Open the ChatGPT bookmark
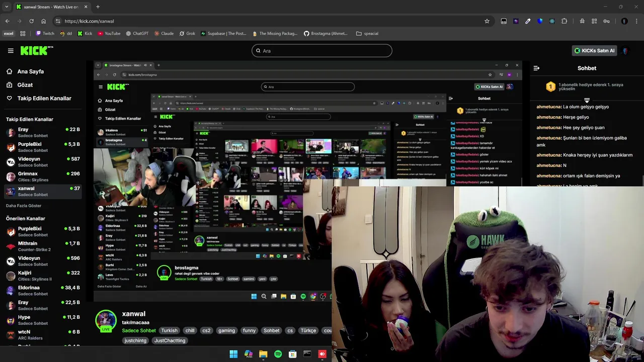The height and width of the screenshot is (362, 644). [137, 34]
